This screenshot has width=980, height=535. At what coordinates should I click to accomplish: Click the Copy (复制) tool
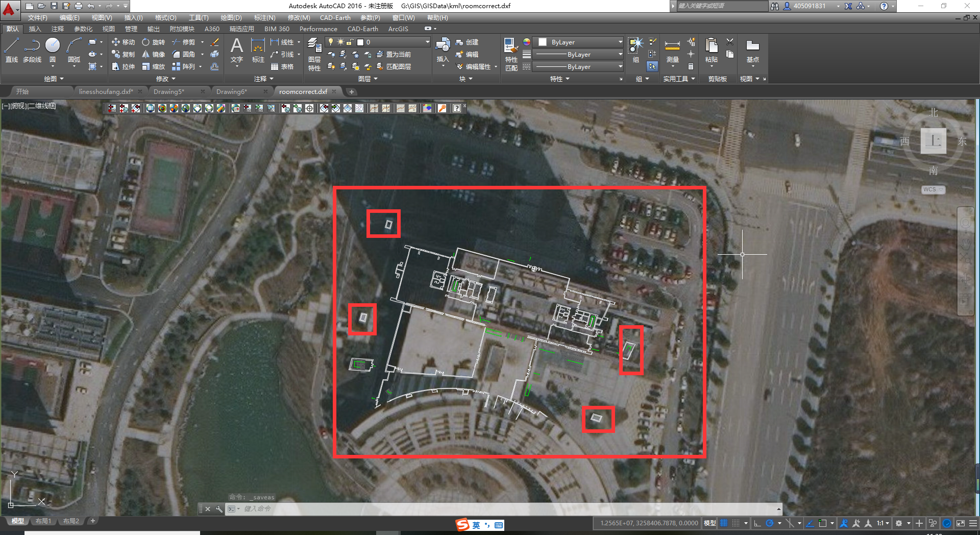(124, 54)
